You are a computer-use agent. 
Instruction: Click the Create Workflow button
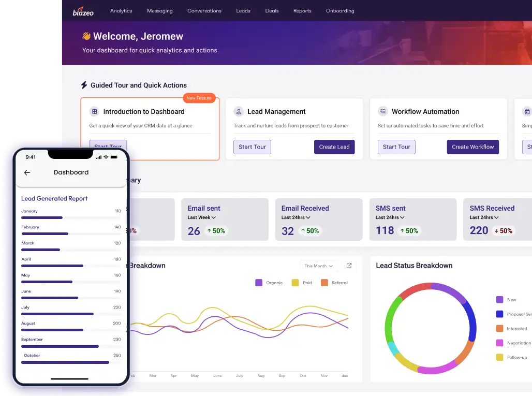(x=472, y=147)
